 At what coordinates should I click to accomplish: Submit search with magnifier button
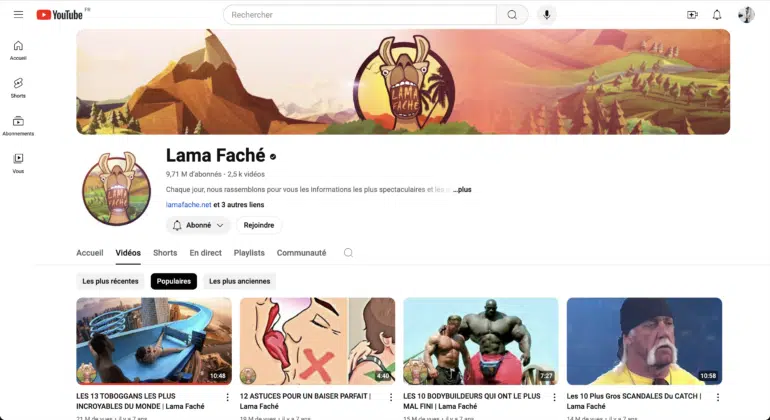coord(512,15)
